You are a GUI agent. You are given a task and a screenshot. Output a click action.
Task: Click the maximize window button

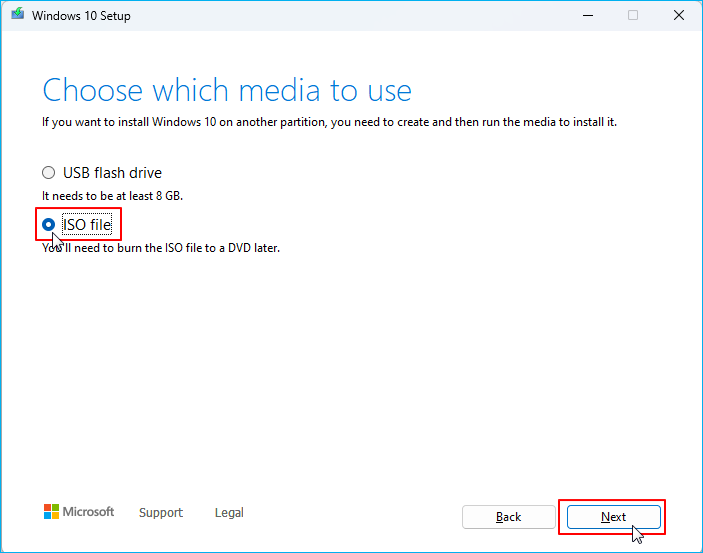click(x=633, y=16)
